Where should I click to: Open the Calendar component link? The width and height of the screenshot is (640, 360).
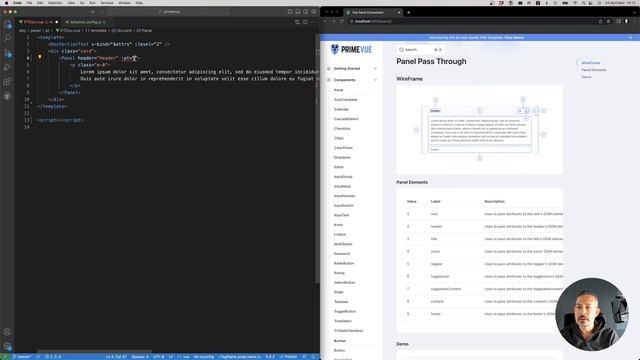[341, 109]
